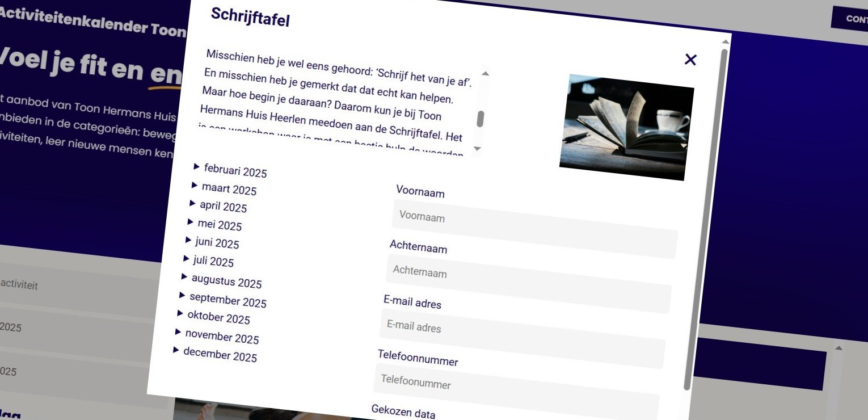The height and width of the screenshot is (420, 868).
Task: Click the 'Activiteitenkalender Toon' title on the background page
Action: (94, 22)
